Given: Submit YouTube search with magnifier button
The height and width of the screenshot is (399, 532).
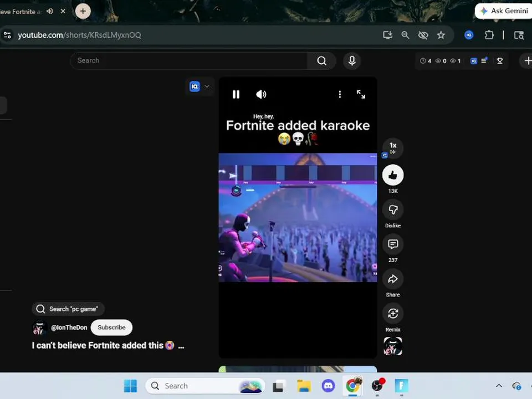Looking at the screenshot, I should click(x=321, y=61).
